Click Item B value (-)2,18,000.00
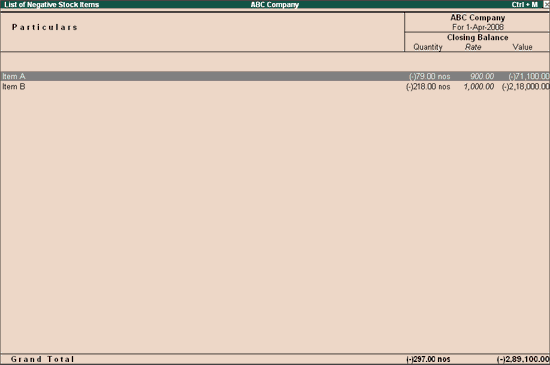Viewport: 550px width, 365px height. tap(525, 87)
